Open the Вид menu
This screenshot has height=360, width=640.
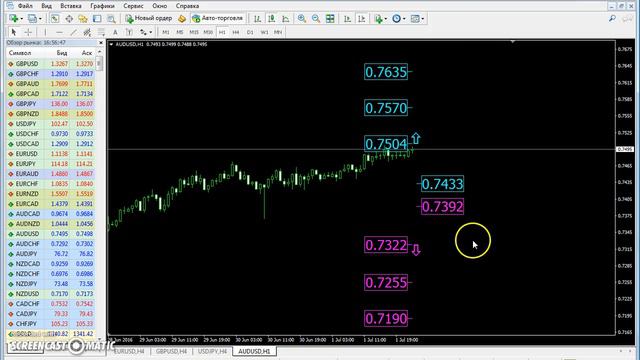[x=47, y=6]
